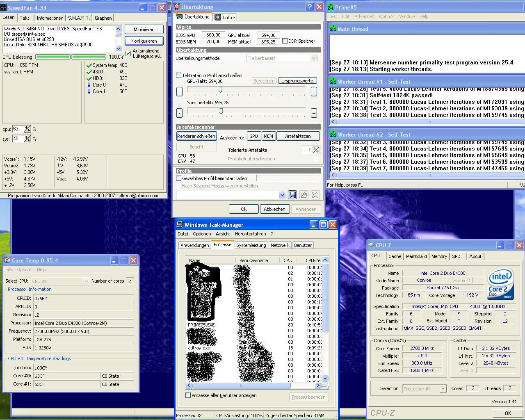Click the plus button for Speichertakt slider
Viewport: 525px width, 420px height.
(x=314, y=113)
